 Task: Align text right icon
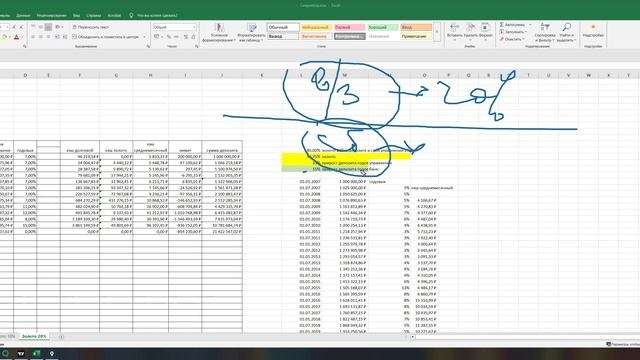(x=49, y=37)
